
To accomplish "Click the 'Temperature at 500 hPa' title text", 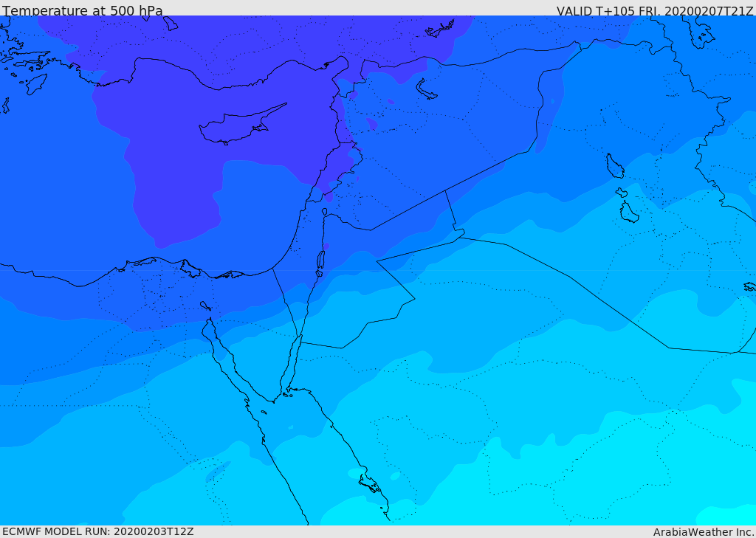I will 83,10.
